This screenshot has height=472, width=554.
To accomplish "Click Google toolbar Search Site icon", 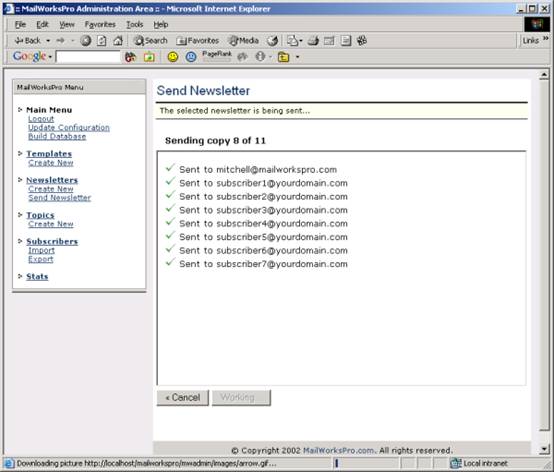I will 149,57.
